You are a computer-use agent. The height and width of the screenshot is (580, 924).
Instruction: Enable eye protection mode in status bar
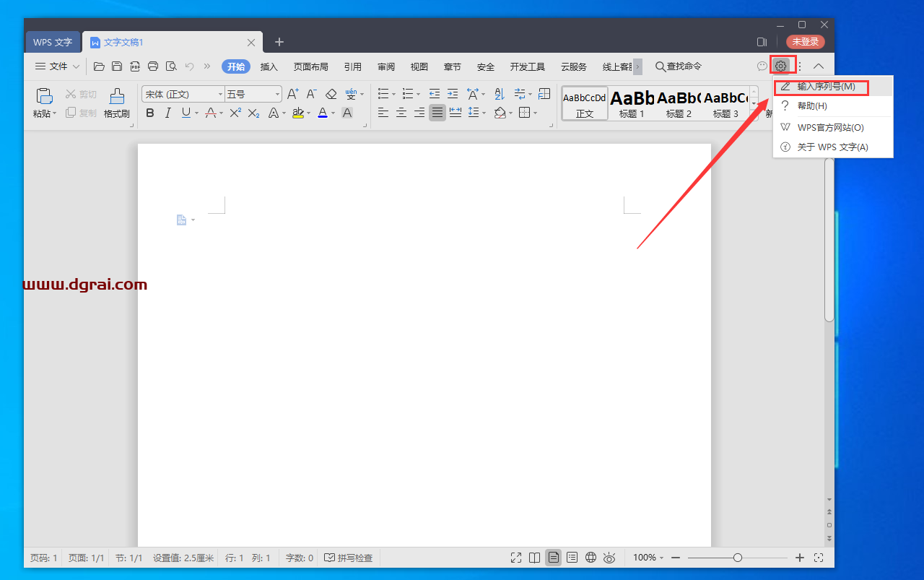coord(609,558)
